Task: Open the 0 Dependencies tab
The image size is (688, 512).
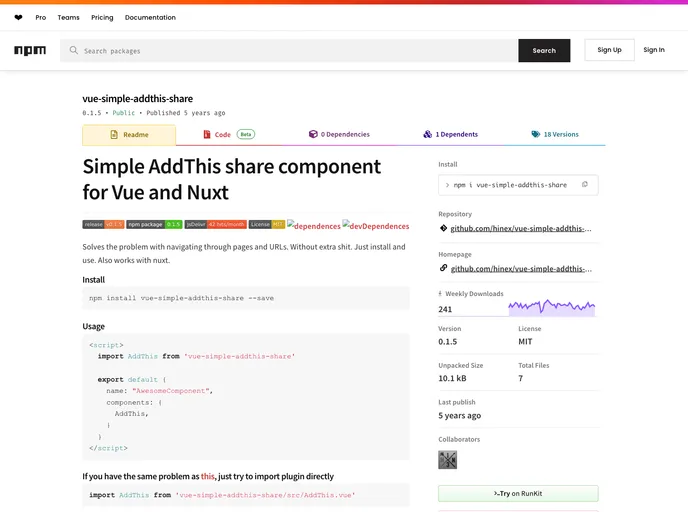Action: point(339,134)
